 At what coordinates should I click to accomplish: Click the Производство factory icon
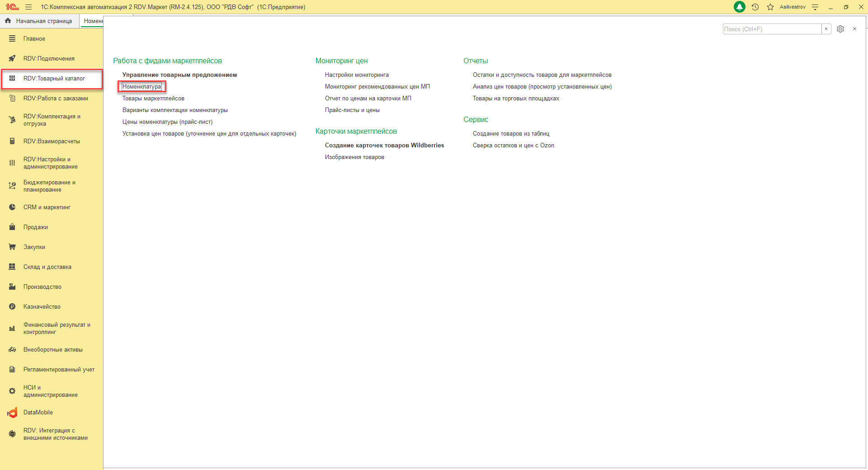(12, 287)
